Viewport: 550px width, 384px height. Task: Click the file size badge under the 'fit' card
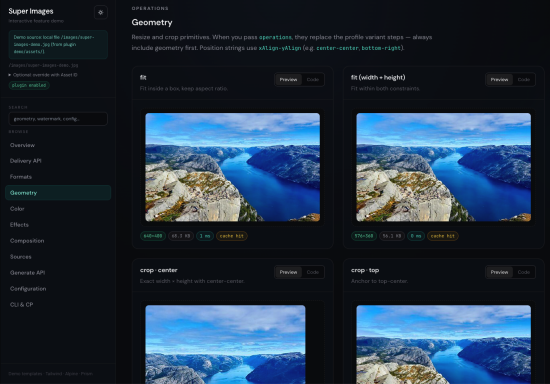pyautogui.click(x=181, y=236)
